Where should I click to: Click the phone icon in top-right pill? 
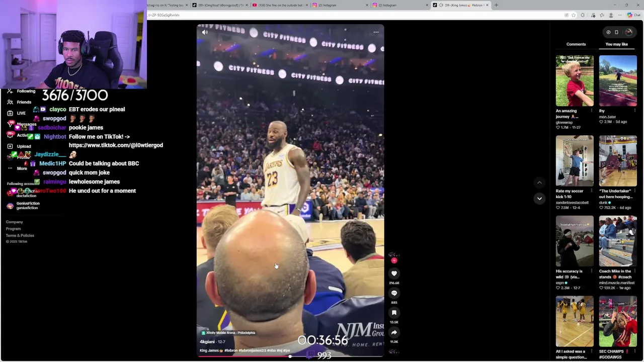(x=616, y=32)
